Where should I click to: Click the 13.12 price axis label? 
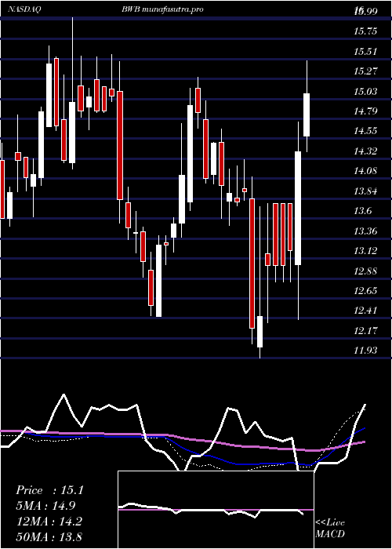point(365,251)
